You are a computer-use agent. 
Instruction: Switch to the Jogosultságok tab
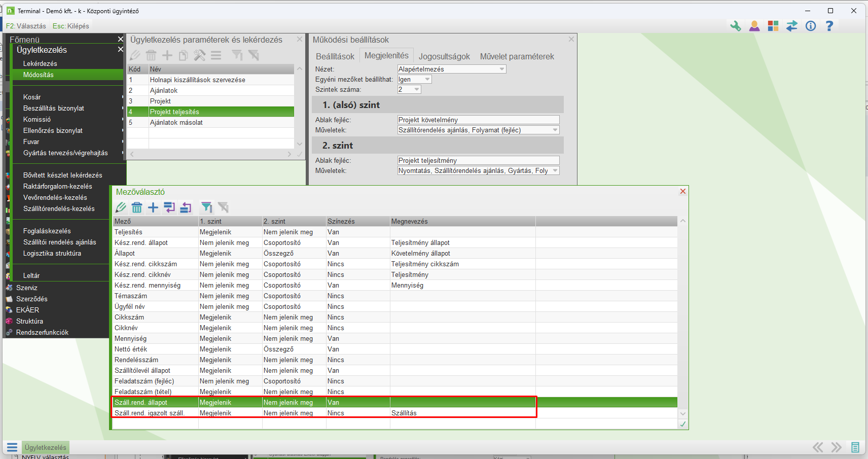444,56
